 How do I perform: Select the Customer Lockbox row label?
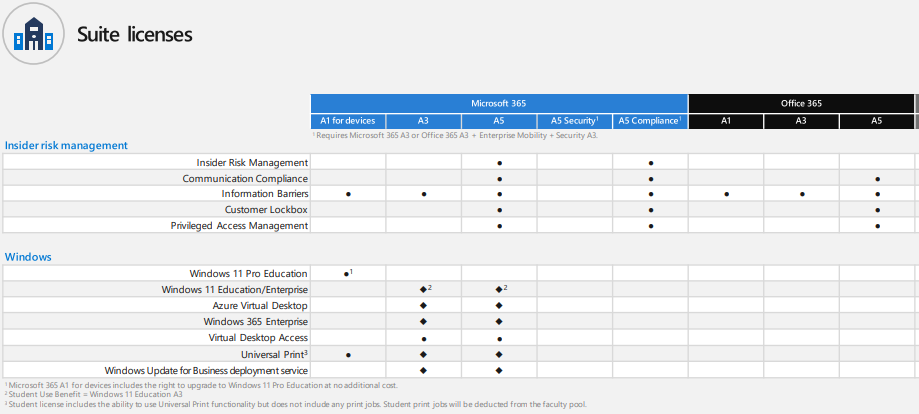point(266,209)
